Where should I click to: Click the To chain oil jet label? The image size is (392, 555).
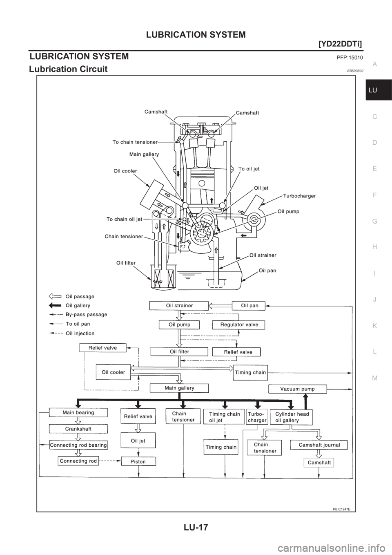(124, 219)
